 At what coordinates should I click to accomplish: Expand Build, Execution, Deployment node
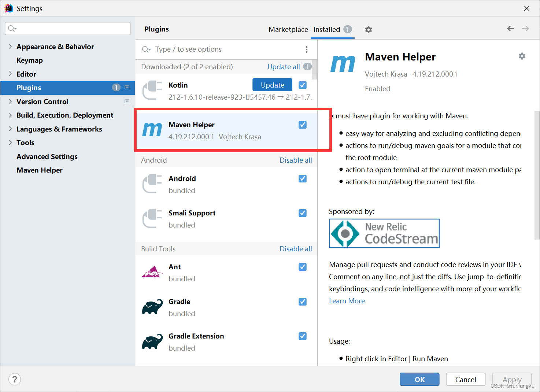coord(10,115)
